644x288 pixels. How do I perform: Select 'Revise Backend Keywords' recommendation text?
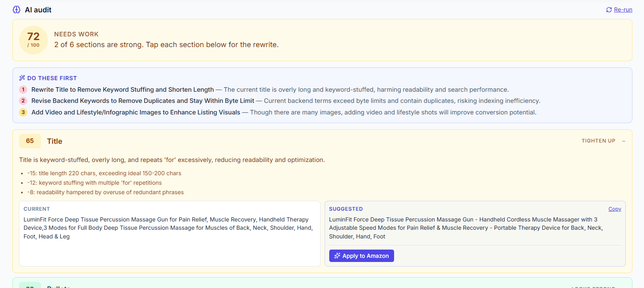coord(143,101)
